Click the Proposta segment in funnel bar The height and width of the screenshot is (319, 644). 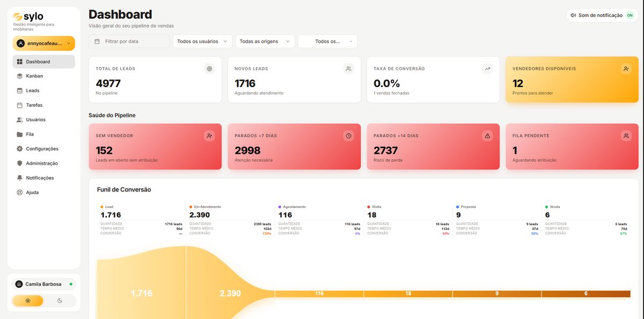[497, 293]
